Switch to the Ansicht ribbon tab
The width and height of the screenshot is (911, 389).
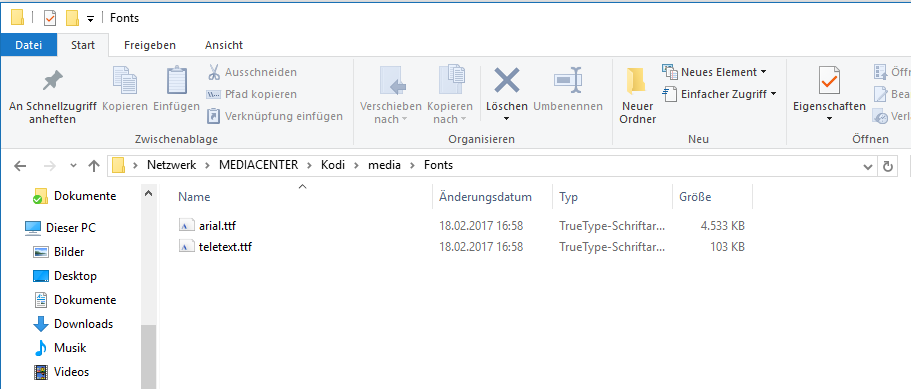tap(224, 45)
